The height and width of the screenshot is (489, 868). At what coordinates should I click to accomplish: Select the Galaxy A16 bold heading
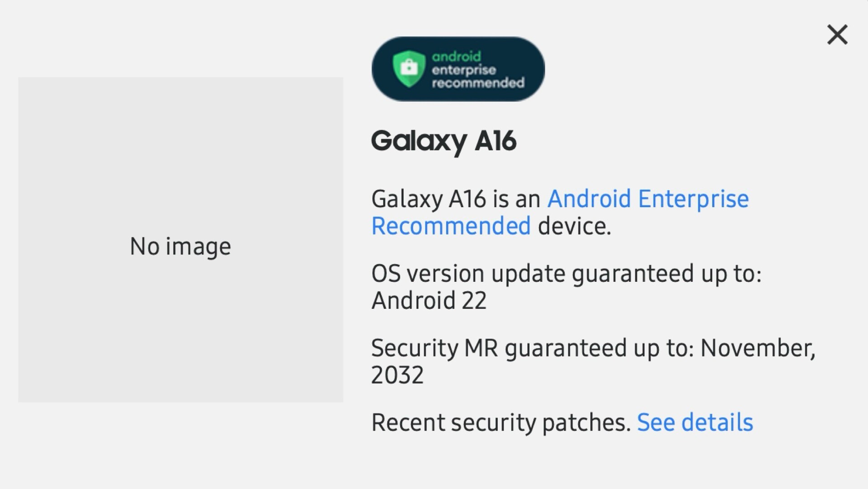(x=443, y=141)
